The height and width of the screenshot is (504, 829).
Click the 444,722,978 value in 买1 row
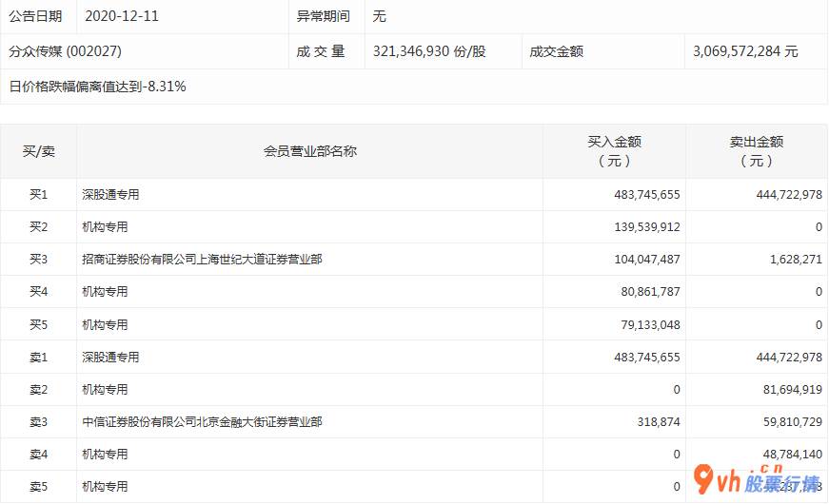[789, 195]
